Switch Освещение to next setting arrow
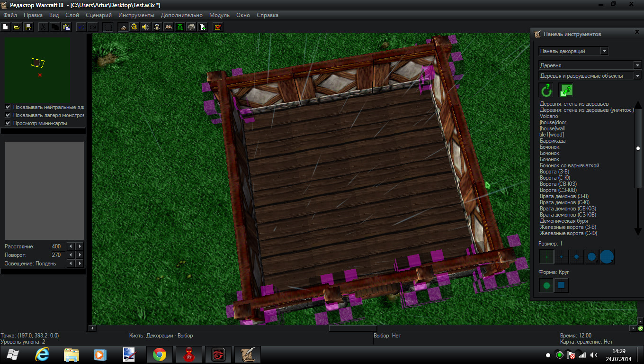This screenshot has height=364, width=644. click(x=80, y=264)
